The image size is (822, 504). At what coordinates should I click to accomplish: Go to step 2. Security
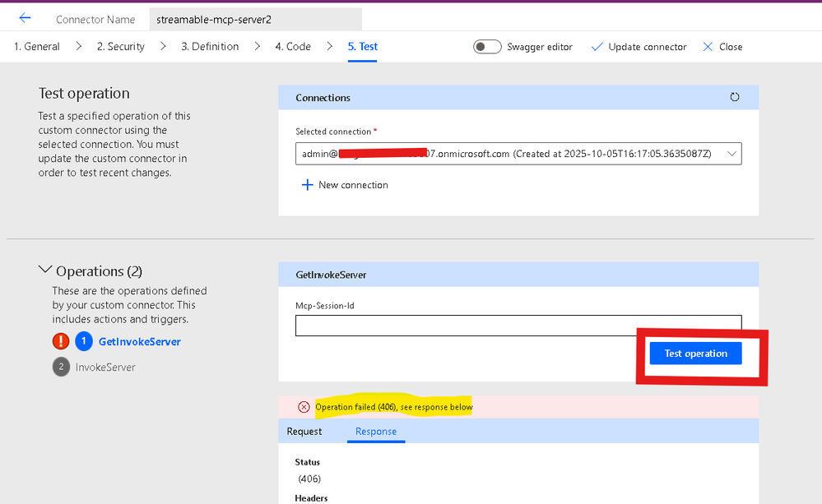(x=121, y=47)
